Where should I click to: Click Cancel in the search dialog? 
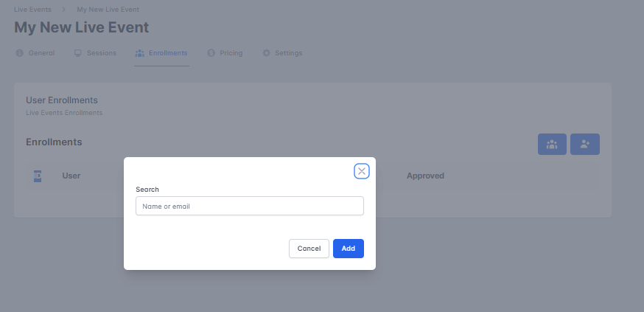(x=309, y=249)
